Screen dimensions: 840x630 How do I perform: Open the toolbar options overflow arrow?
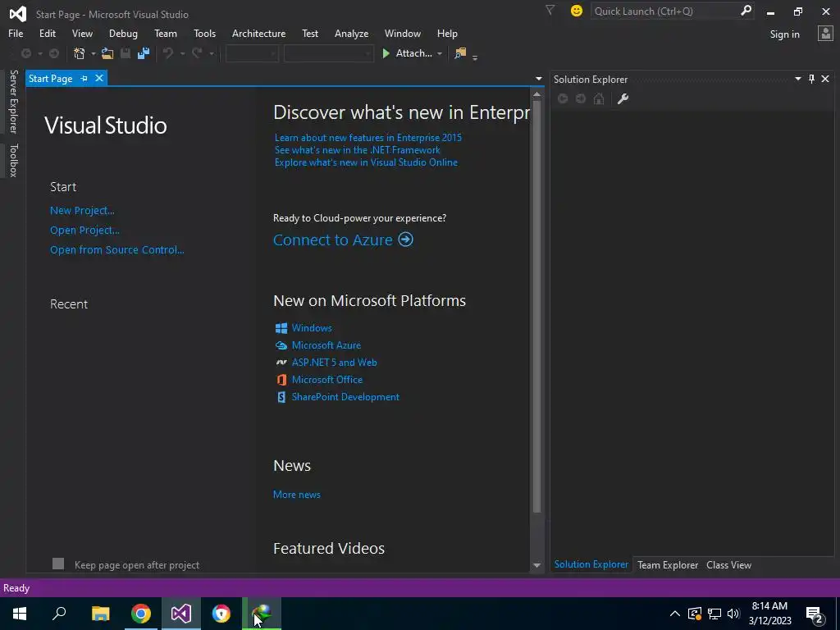click(x=475, y=57)
